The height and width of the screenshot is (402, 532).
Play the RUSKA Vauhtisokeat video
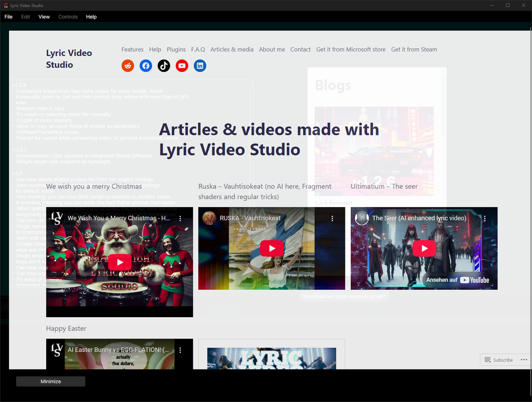272,249
